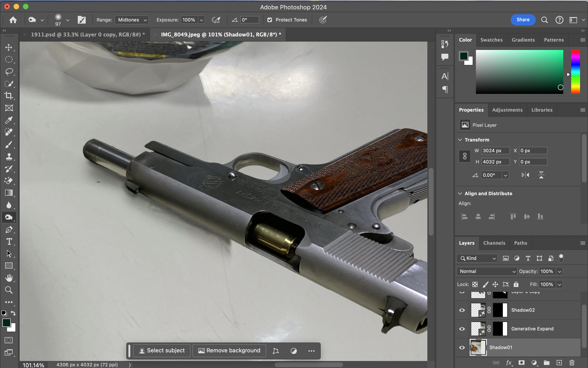Open the Range Midtones dropdown

click(132, 20)
